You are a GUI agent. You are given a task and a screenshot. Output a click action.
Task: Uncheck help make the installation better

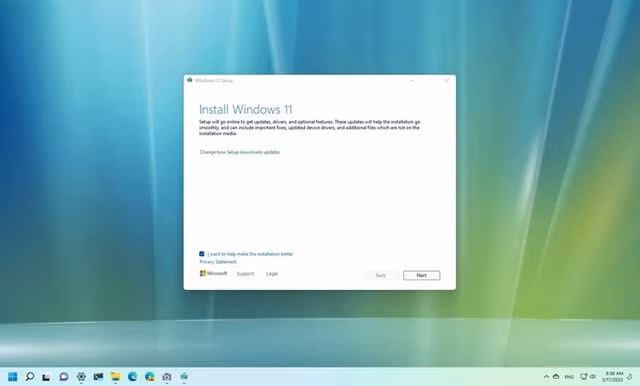coord(202,254)
